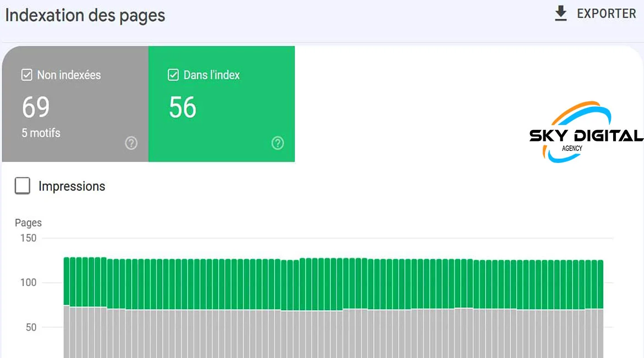
Task: Click the 5 motifs text
Action: [41, 133]
